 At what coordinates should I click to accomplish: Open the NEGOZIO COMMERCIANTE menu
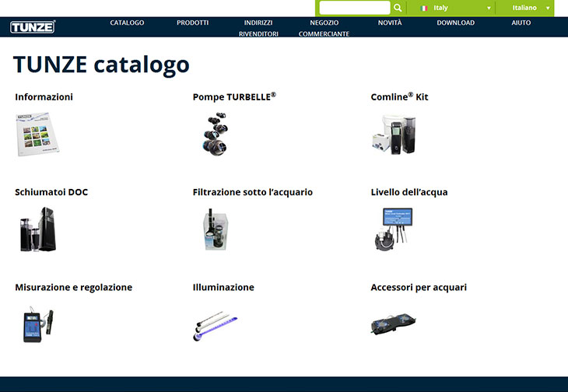pos(324,28)
